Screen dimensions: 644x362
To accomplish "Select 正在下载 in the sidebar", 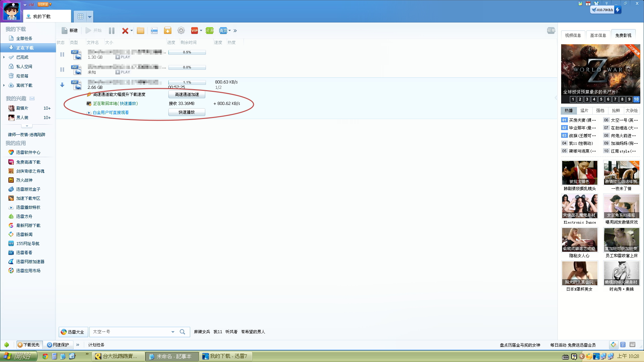I will 25,48.
